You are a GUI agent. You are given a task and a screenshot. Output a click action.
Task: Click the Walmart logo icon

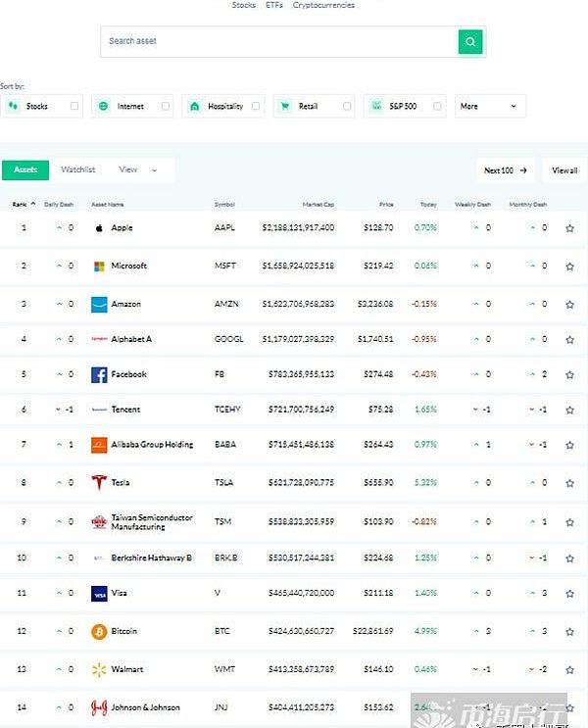(x=99, y=670)
